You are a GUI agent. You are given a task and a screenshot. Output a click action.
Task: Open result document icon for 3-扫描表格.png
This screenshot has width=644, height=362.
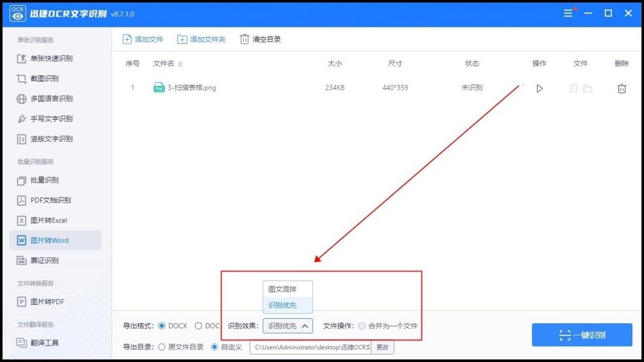(574, 88)
